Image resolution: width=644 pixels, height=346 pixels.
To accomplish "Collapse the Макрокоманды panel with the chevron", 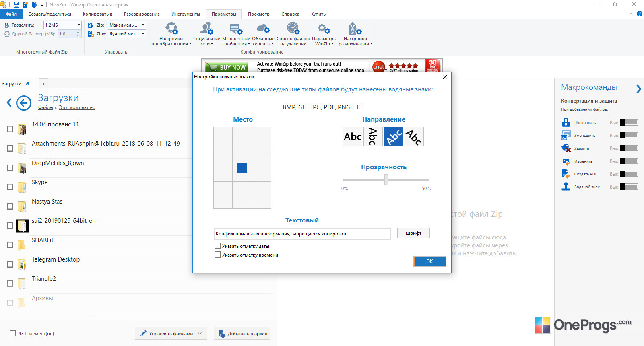I will 639,89.
